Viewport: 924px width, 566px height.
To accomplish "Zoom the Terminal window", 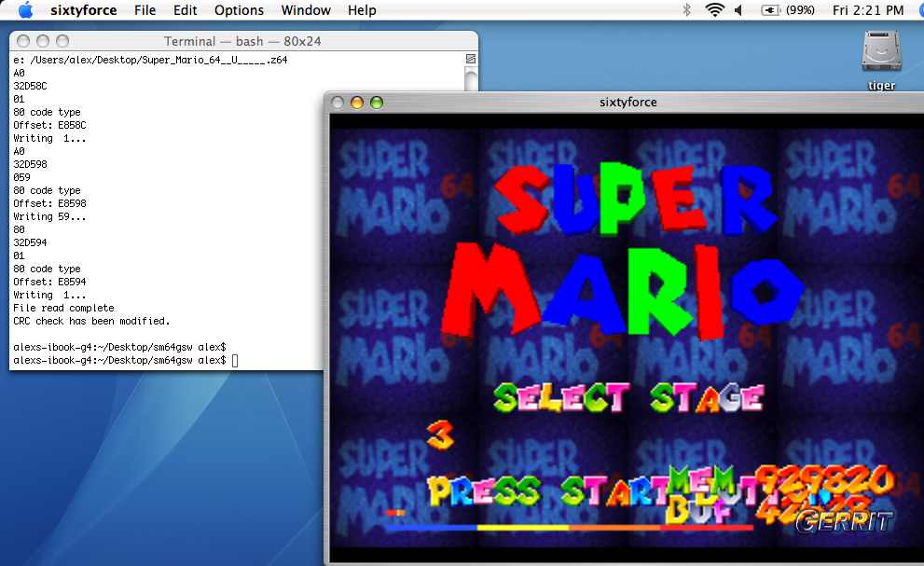I will click(62, 41).
